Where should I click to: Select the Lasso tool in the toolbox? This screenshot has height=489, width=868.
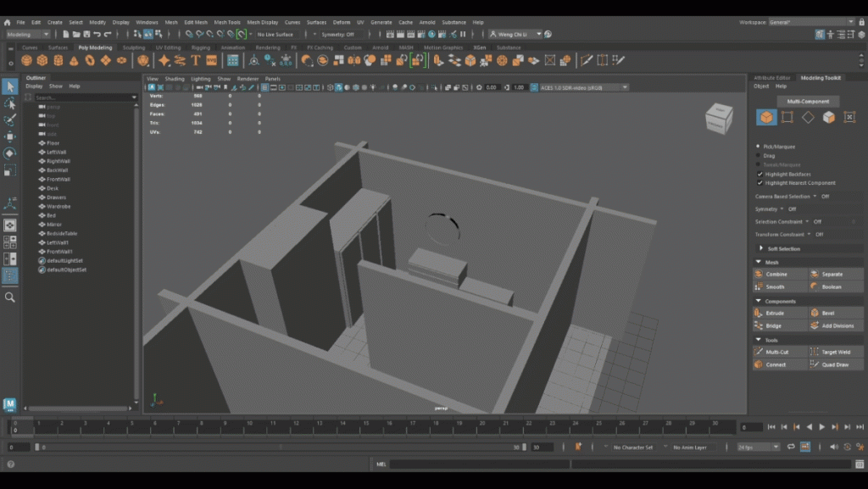click(10, 103)
